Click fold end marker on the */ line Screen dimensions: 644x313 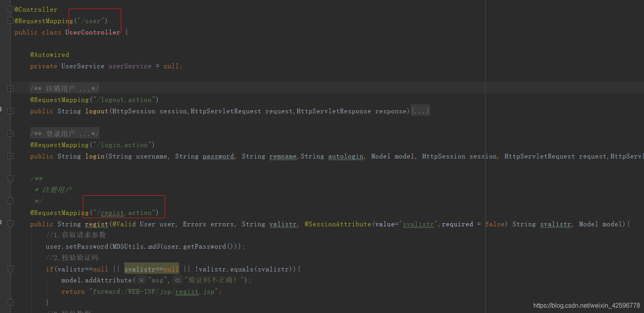11,201
